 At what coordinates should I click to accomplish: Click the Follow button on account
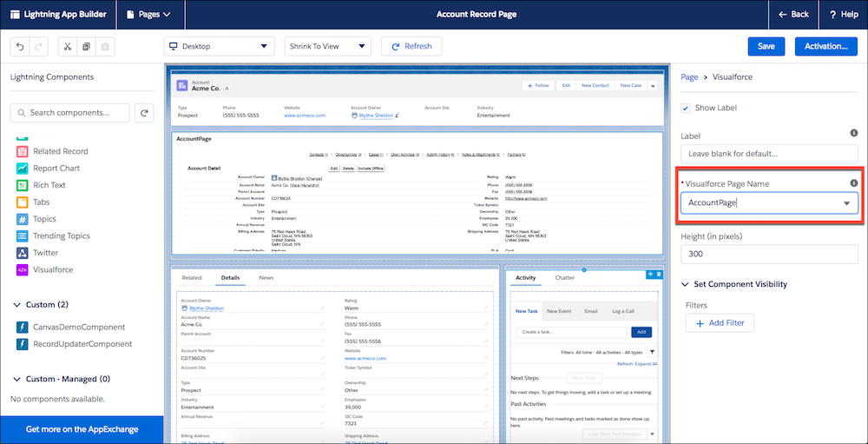(x=537, y=86)
